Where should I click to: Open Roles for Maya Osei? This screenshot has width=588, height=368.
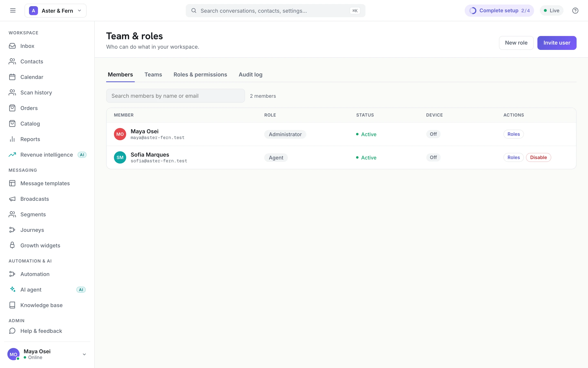[x=513, y=134]
